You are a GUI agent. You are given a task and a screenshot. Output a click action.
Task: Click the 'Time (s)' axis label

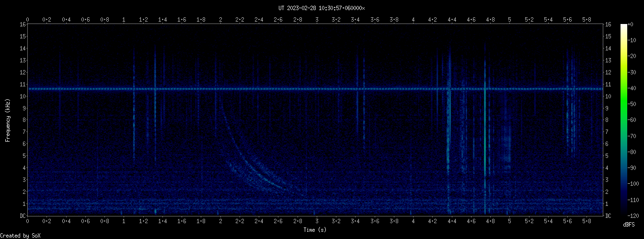[315, 230]
